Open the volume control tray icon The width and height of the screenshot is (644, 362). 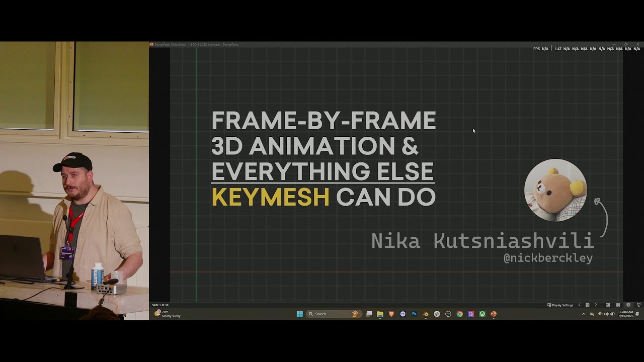606,314
